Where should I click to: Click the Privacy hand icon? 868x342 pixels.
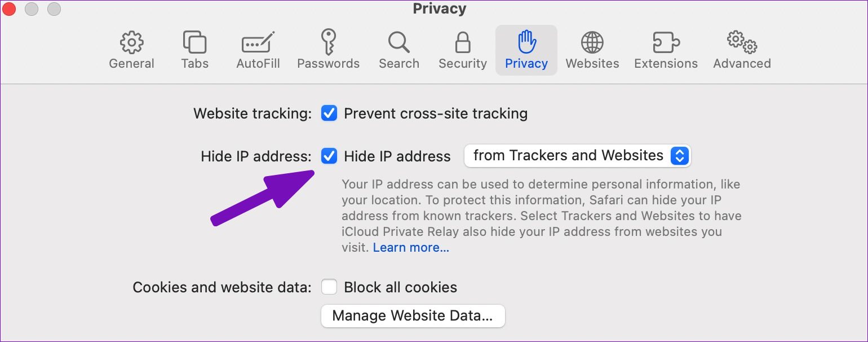(526, 42)
